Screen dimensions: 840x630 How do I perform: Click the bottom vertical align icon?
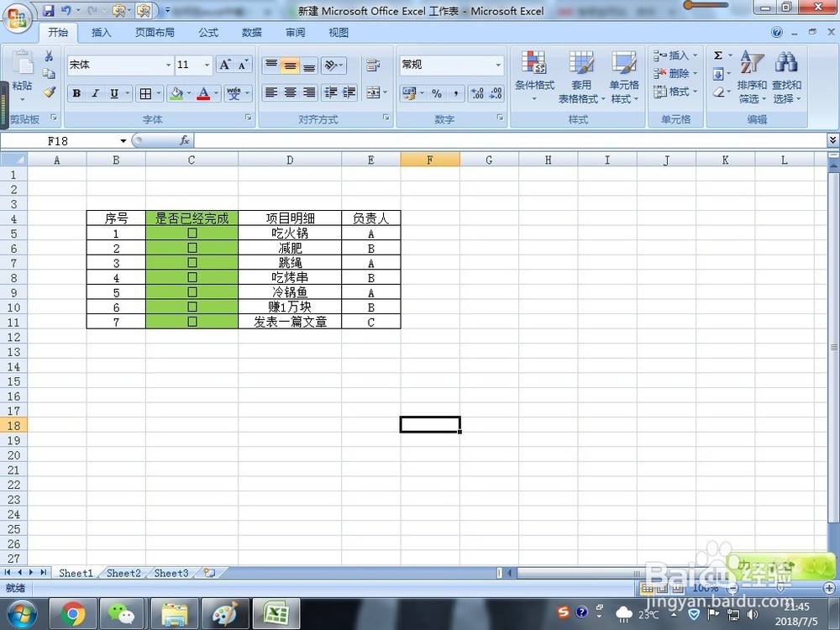[x=309, y=66]
